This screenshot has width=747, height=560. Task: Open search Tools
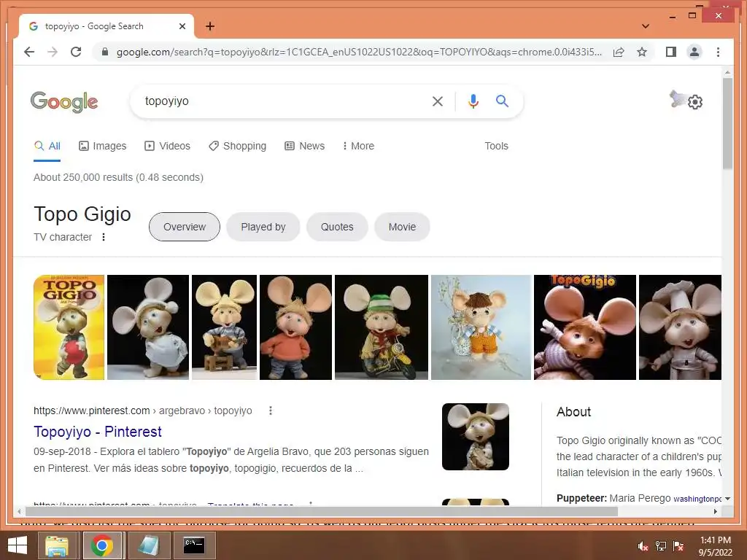tap(496, 146)
